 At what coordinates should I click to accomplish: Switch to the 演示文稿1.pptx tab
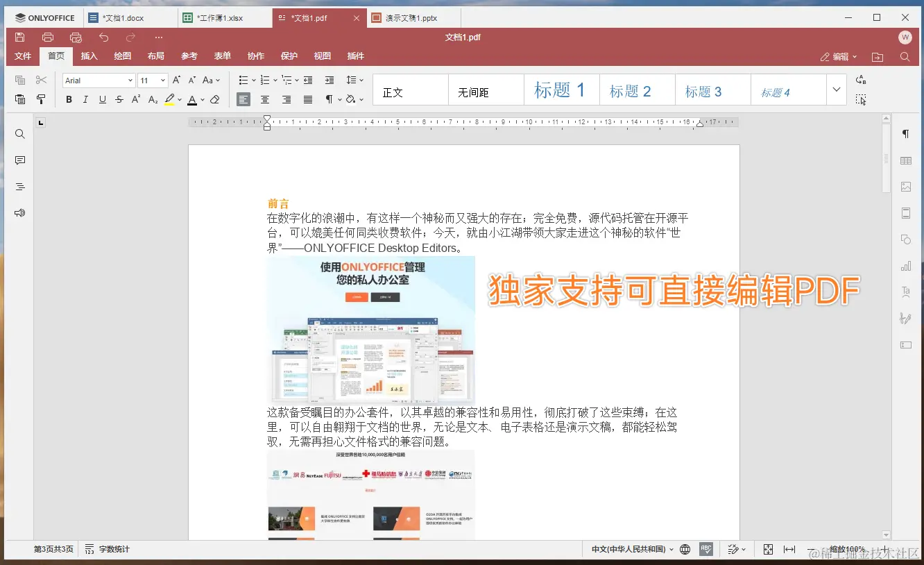(413, 18)
